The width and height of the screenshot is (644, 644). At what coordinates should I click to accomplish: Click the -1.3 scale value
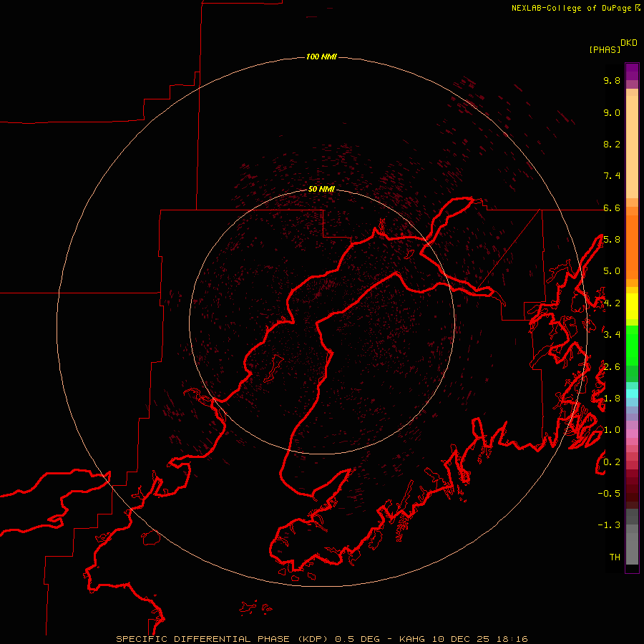tap(609, 525)
